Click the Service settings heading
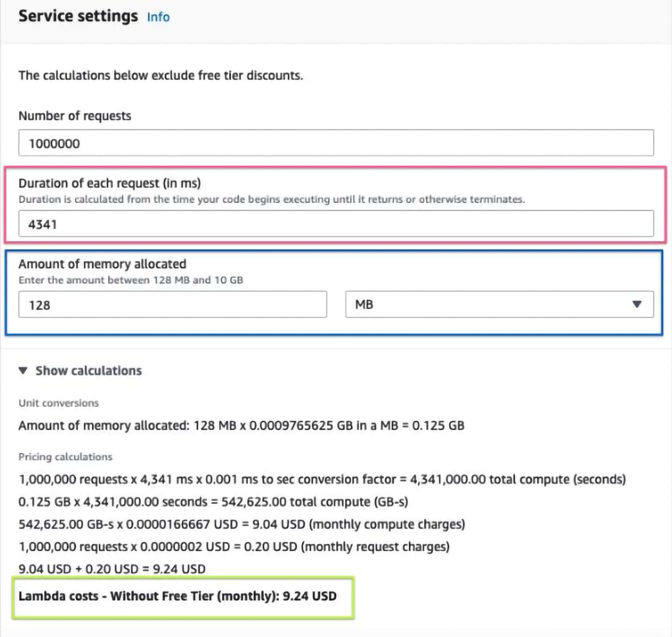The image size is (672, 637). coord(78,16)
